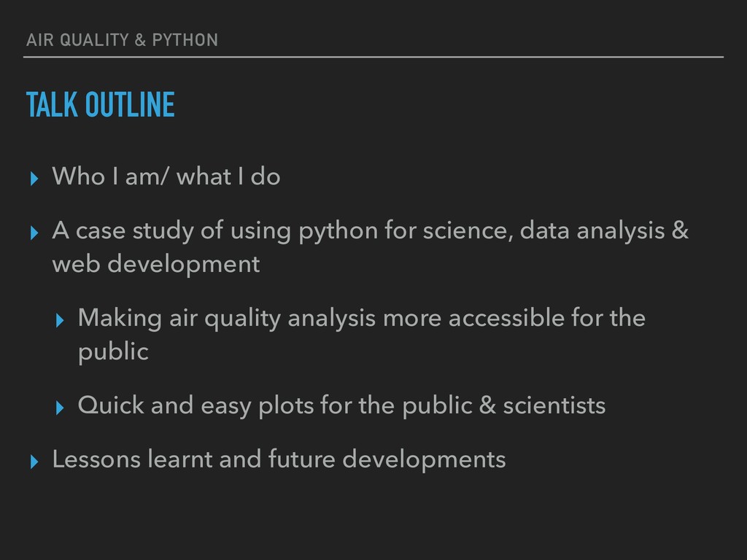Click the word "scientists" in the plots bullet
The image size is (747, 560).
tap(554, 405)
